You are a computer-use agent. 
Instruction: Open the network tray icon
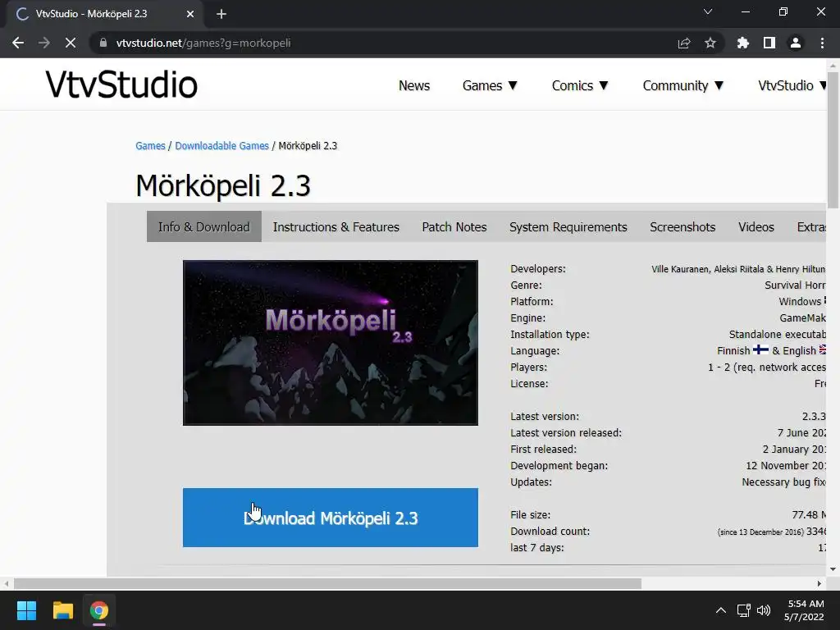click(x=743, y=610)
